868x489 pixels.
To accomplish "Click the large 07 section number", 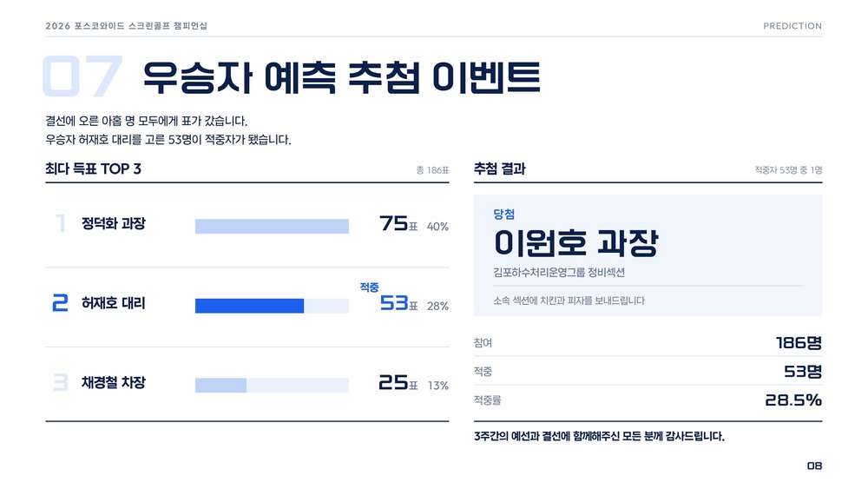I will (82, 76).
